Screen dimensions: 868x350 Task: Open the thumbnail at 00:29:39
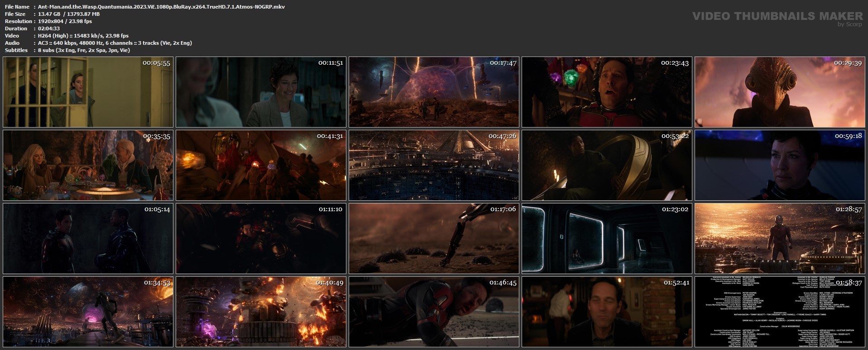(x=780, y=92)
